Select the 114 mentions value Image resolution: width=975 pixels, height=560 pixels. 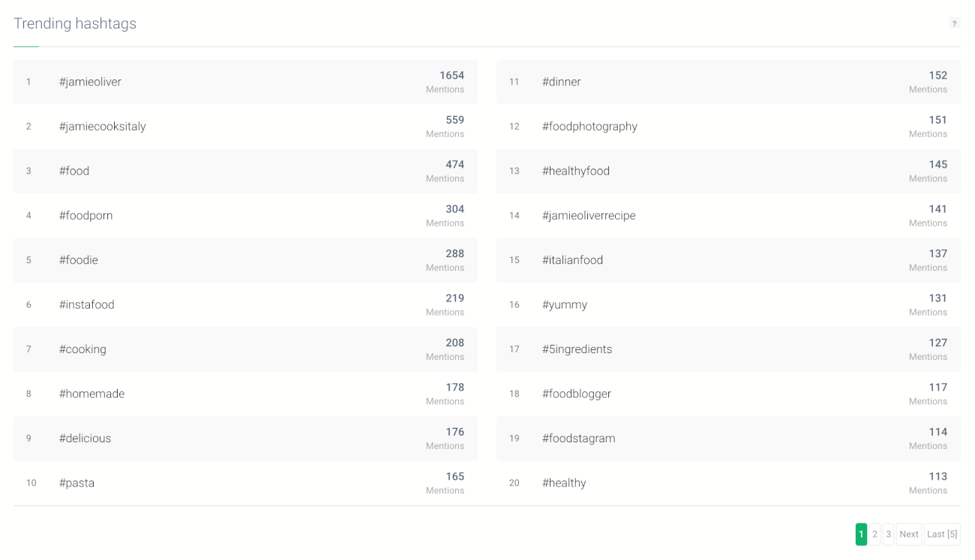(x=937, y=433)
